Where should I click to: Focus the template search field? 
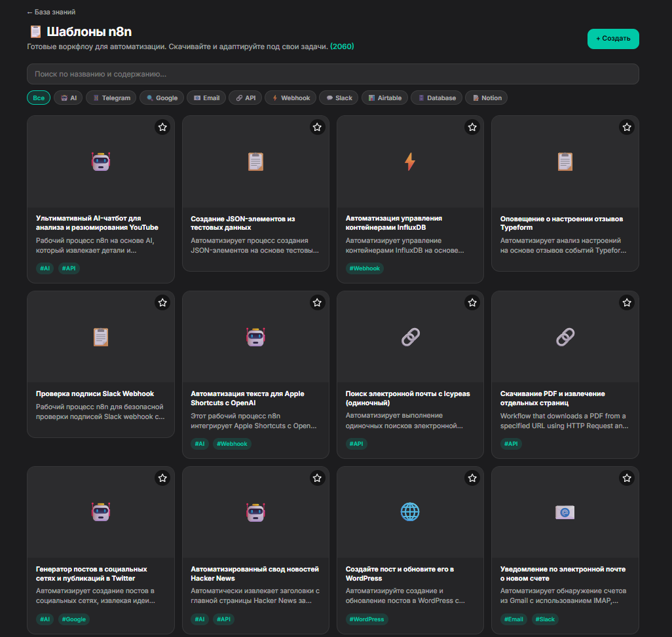[x=333, y=74]
